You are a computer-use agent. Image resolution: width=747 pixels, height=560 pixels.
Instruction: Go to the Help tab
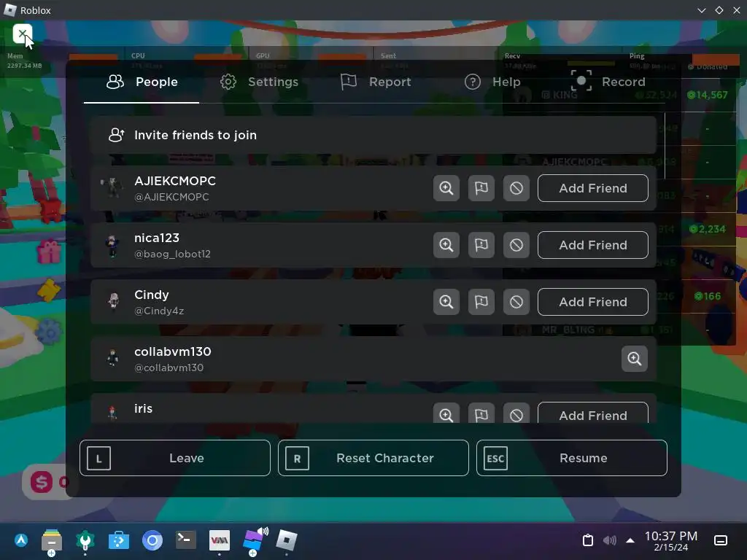492,82
